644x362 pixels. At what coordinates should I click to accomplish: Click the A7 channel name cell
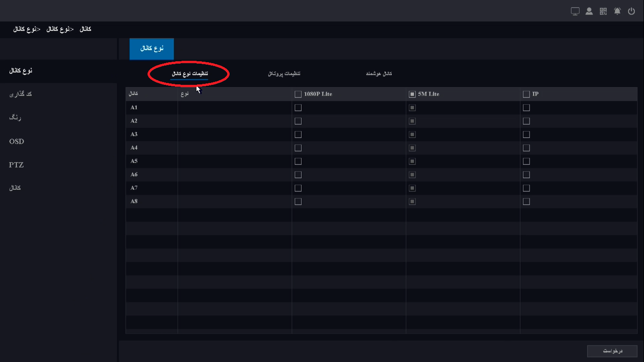pyautogui.click(x=151, y=188)
